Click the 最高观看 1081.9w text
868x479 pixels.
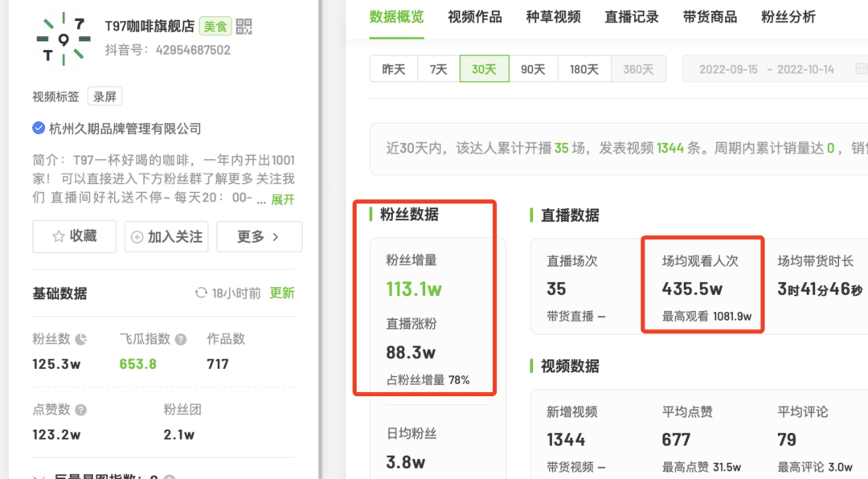tap(707, 317)
